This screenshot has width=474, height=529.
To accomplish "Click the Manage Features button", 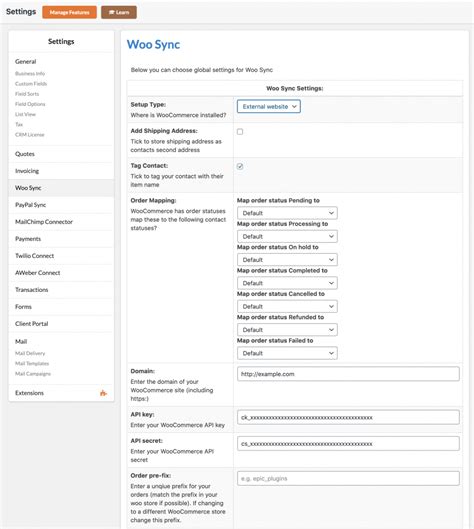I will click(x=69, y=12).
